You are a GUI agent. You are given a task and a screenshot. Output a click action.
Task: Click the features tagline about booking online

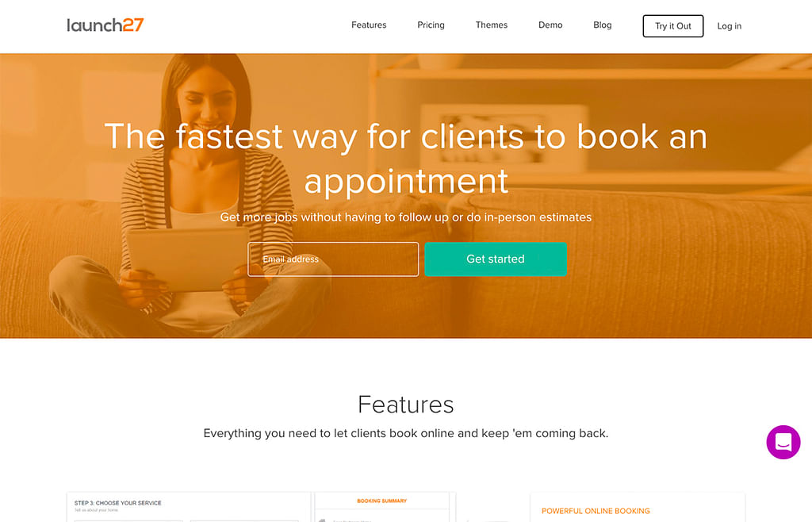(x=406, y=433)
